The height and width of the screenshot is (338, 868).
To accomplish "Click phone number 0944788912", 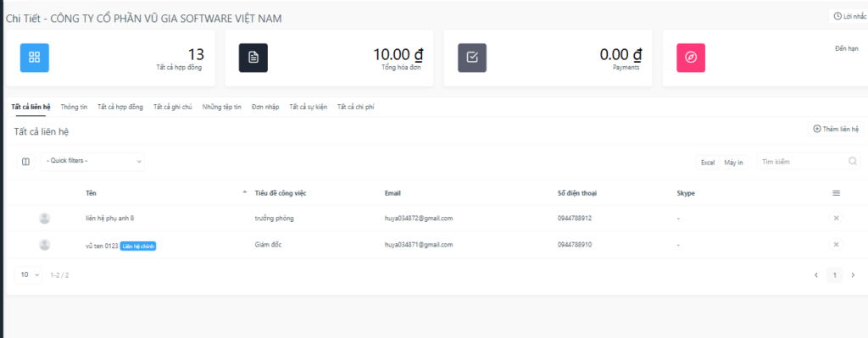I will click(575, 219).
